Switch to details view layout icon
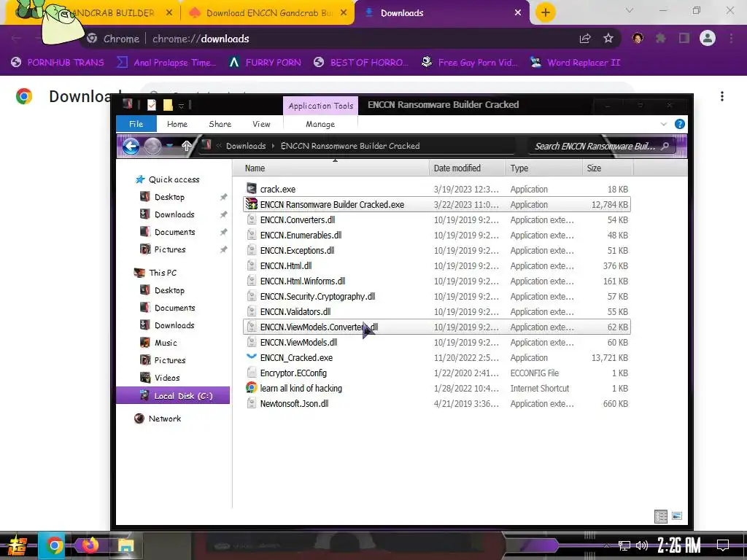The image size is (747, 560). (661, 516)
